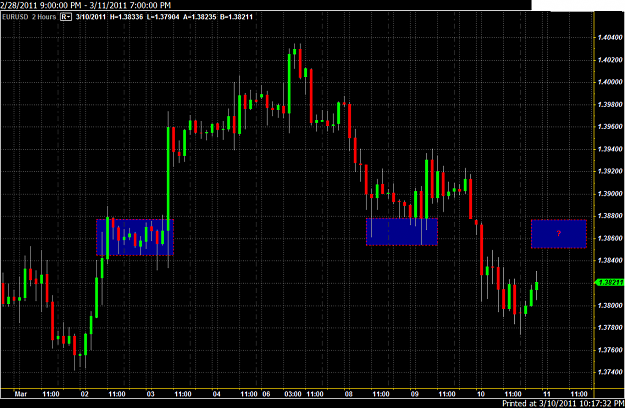Select the 2 Hours timeframe label
Screen dimensions: 625x408
[x=44, y=17]
